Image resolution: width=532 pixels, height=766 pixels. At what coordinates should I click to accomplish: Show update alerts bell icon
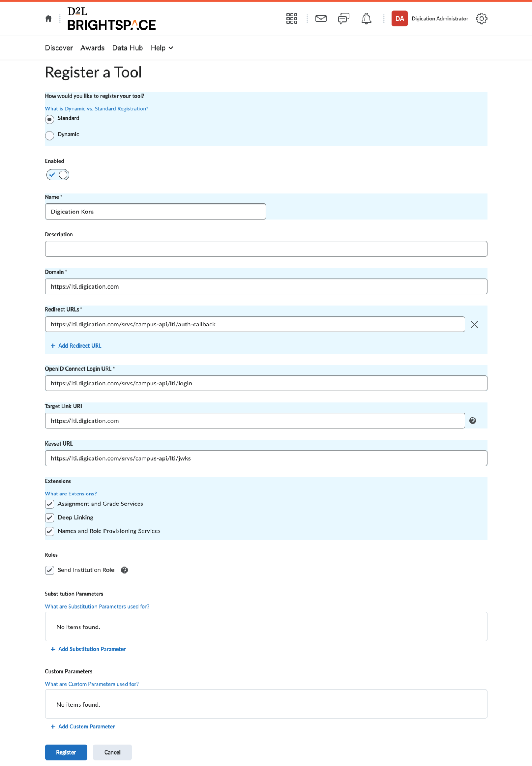[366, 18]
